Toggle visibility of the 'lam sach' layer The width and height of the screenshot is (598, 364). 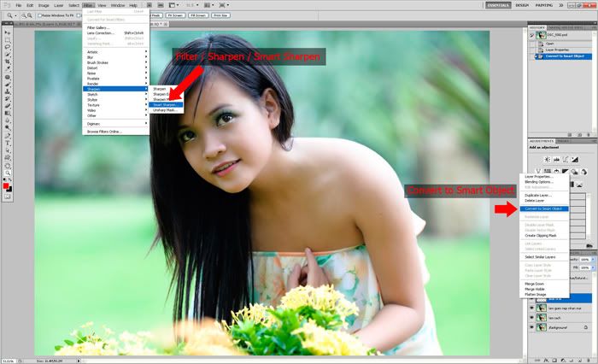532,316
